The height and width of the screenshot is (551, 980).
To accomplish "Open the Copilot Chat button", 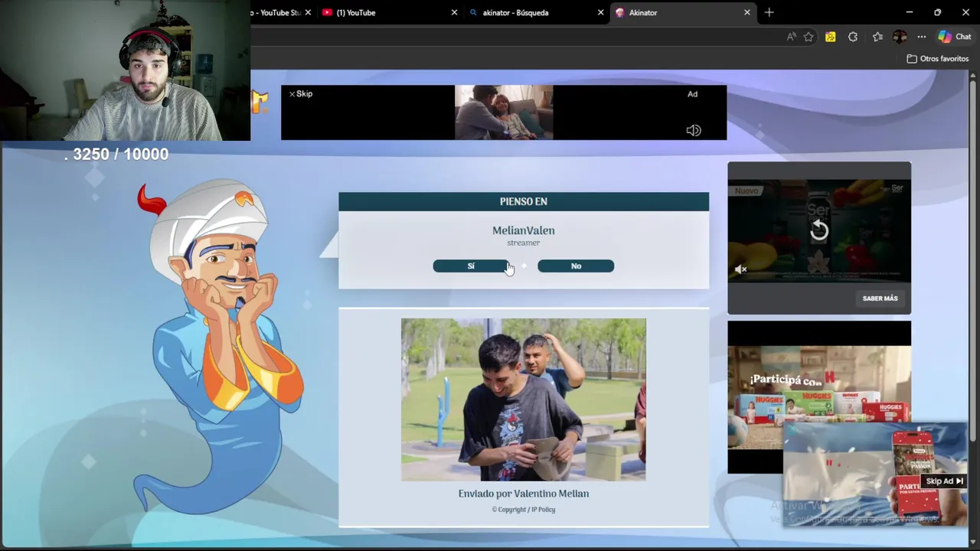I will [955, 37].
